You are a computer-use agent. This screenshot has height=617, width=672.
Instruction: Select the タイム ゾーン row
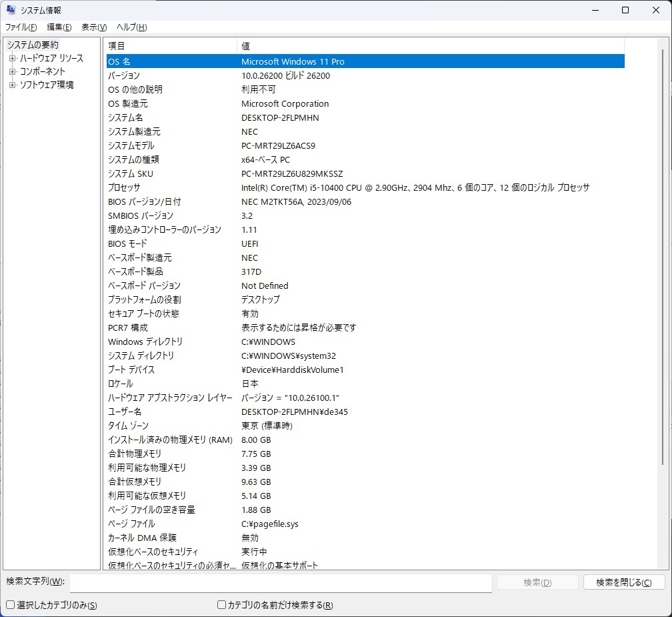365,426
